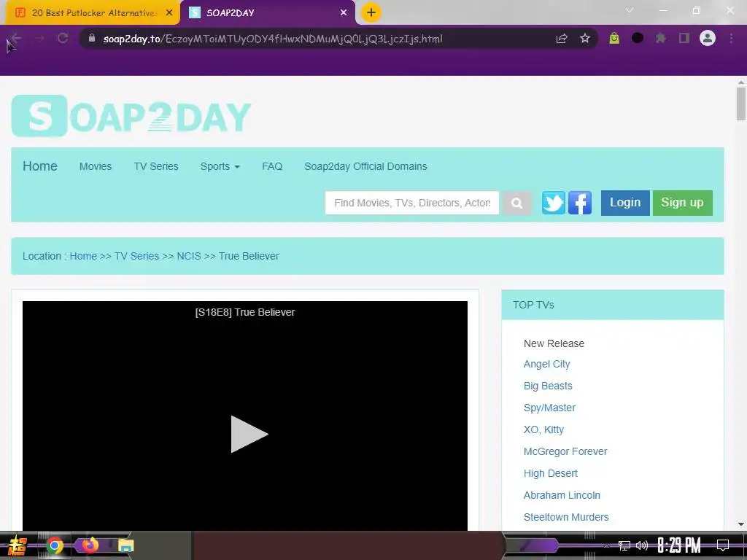Click the Start button on taskbar
Screen dimensions: 747x560
(18, 545)
